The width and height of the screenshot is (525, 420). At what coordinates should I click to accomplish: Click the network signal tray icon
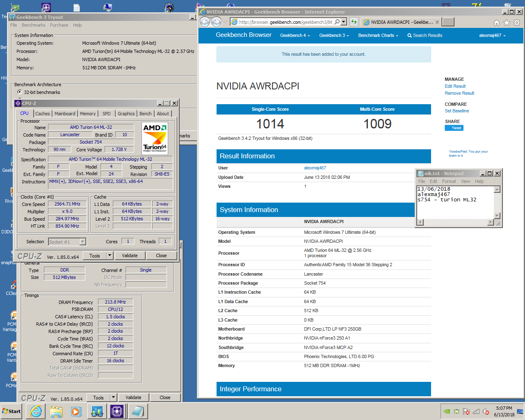click(476, 411)
